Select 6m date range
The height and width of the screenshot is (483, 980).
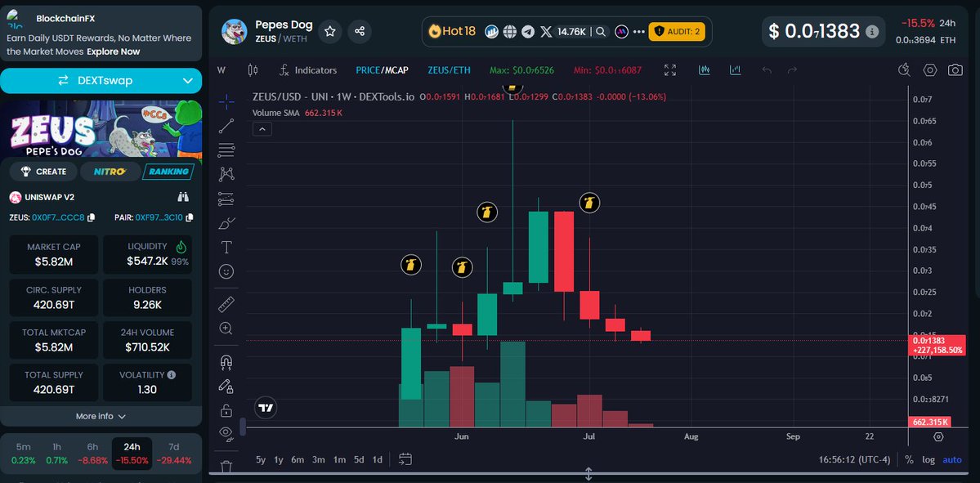(x=298, y=460)
